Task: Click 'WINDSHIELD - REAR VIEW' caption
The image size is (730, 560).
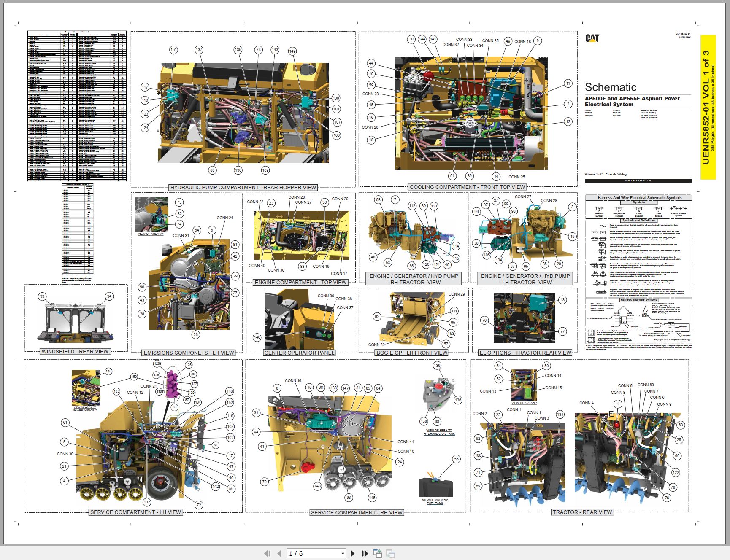Action: point(75,351)
